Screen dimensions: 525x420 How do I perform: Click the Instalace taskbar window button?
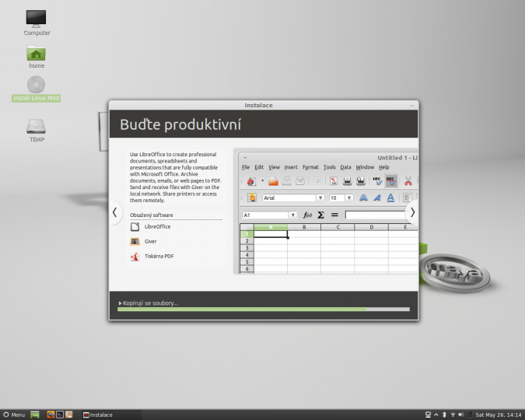[111, 415]
